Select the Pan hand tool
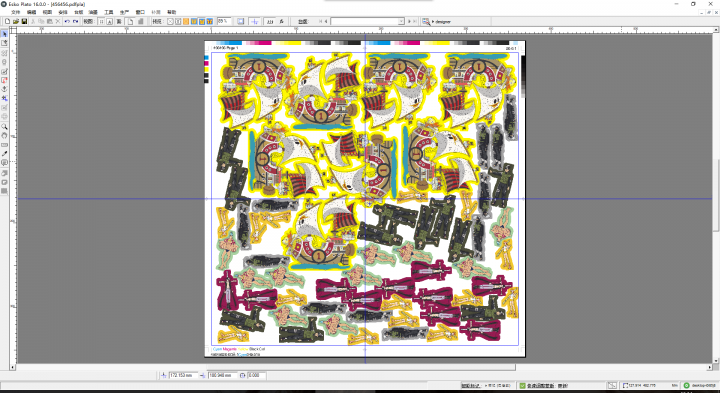 [x=5, y=135]
